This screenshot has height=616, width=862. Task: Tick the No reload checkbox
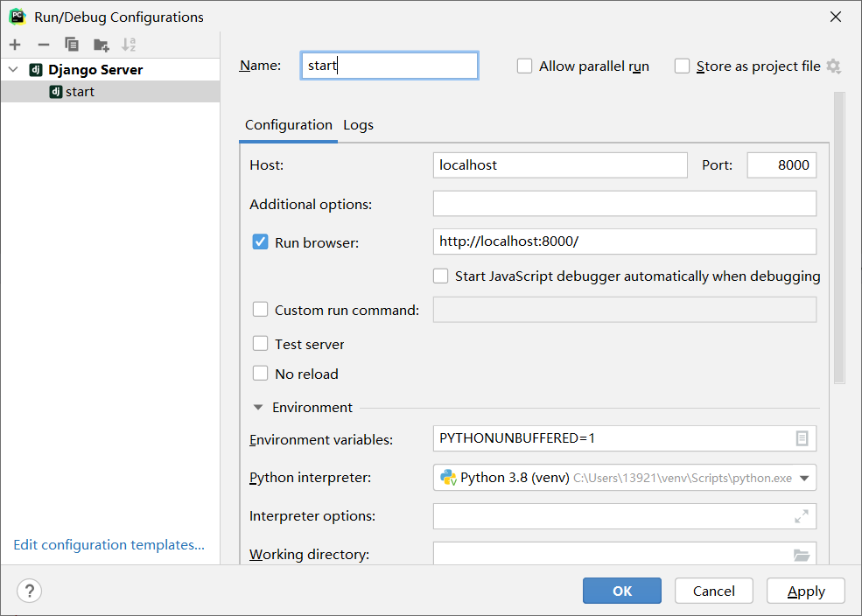click(260, 374)
